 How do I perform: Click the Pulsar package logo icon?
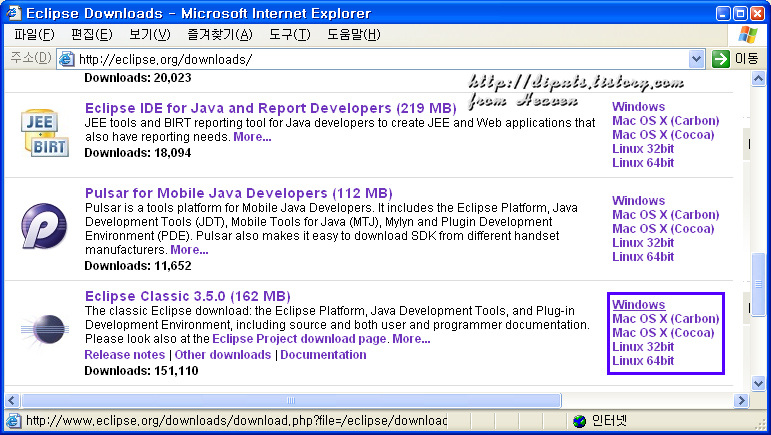click(44, 226)
